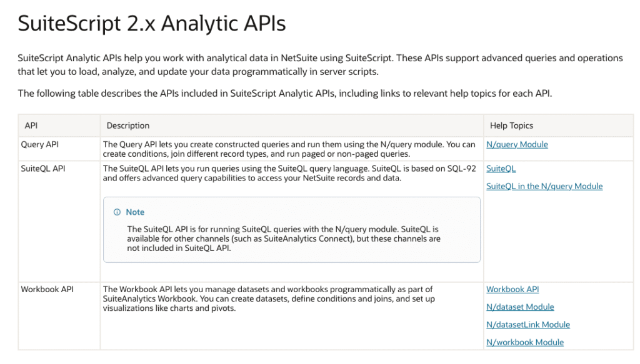
Task: Open the N/workbook Module link
Action: click(525, 342)
